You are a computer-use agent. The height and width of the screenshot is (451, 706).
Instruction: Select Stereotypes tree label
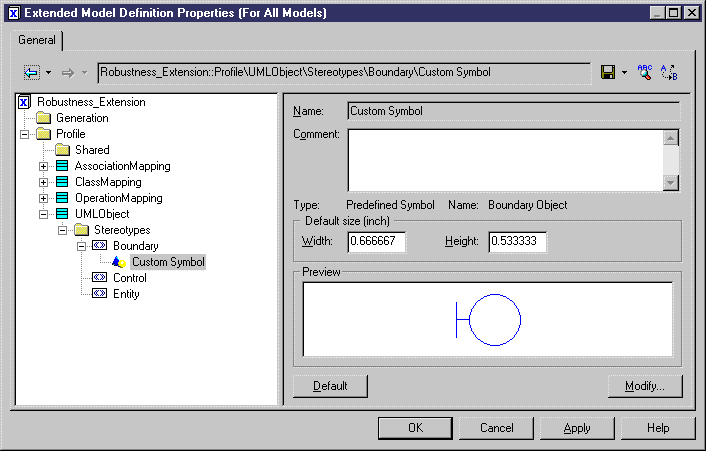point(122,230)
